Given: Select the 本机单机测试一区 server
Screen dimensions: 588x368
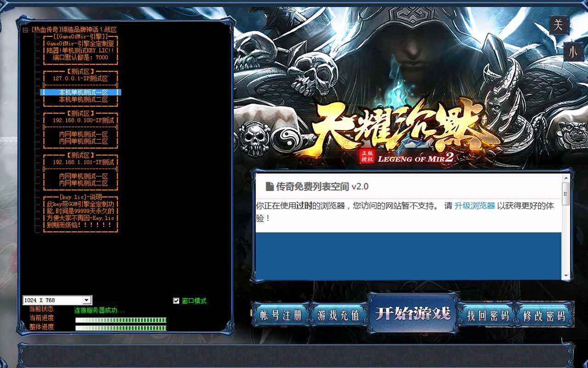Looking at the screenshot, I should click(83, 92).
